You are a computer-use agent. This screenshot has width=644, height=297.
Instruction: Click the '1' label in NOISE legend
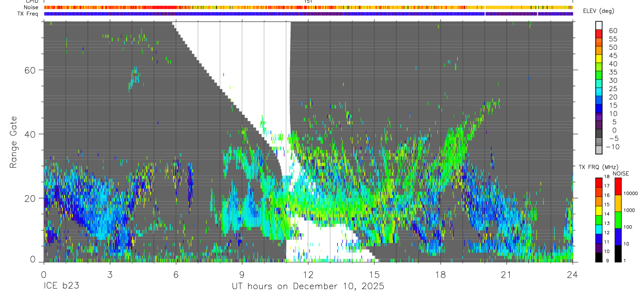[626, 260]
